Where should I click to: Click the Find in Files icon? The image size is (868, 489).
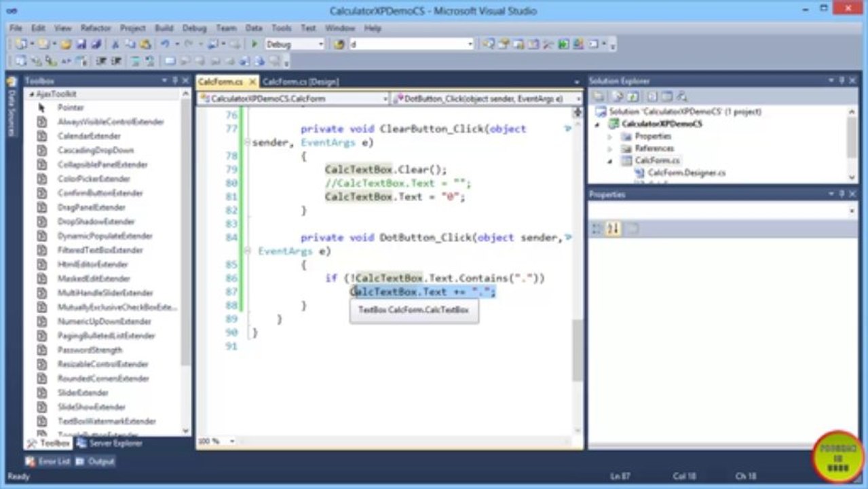pyautogui.click(x=339, y=44)
